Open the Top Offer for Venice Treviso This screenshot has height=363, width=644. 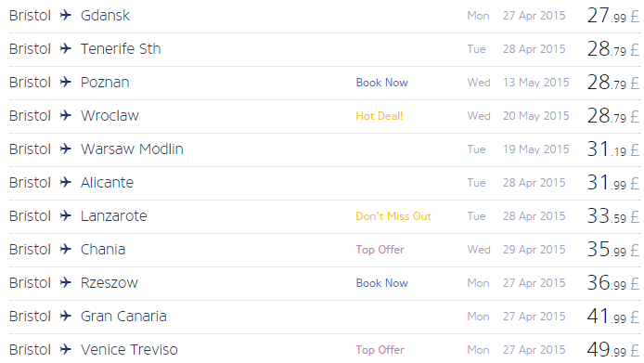(380, 350)
